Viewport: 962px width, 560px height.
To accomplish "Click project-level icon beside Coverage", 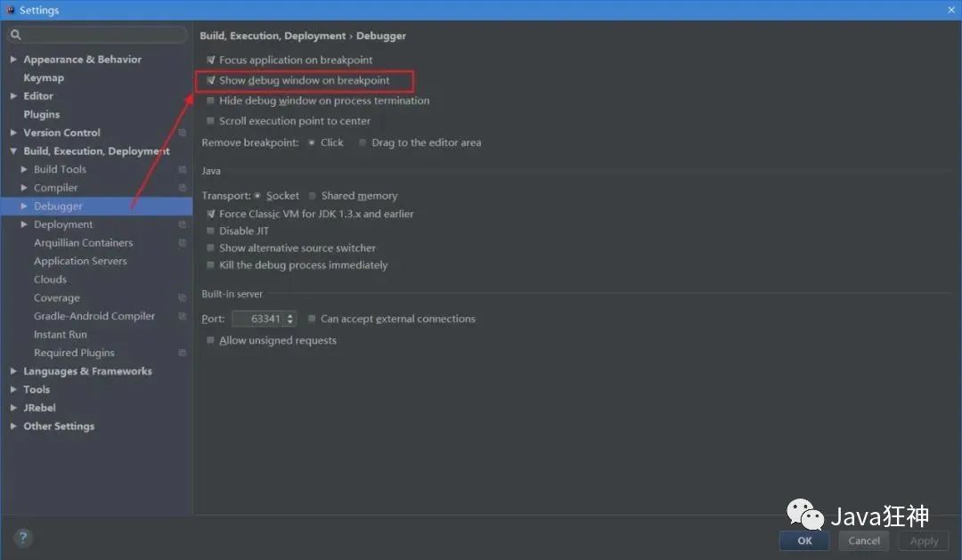I will pyautogui.click(x=183, y=297).
